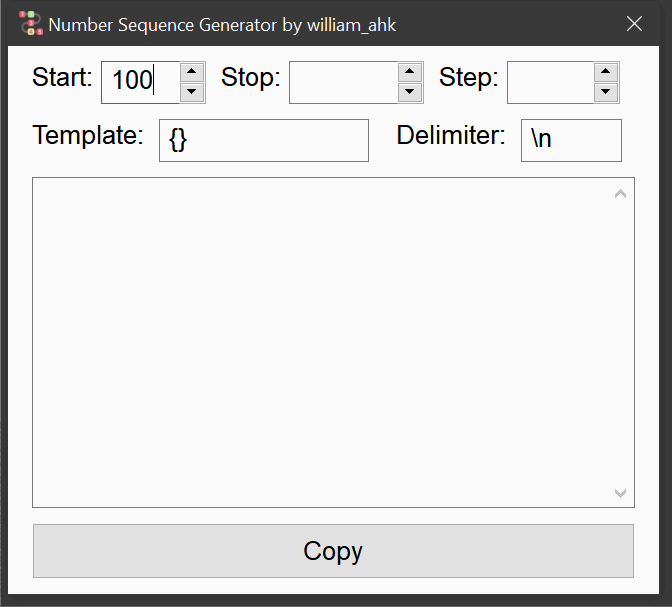Increase the Step value with up arrow
Screen dimensions: 672x607
click(x=606, y=72)
